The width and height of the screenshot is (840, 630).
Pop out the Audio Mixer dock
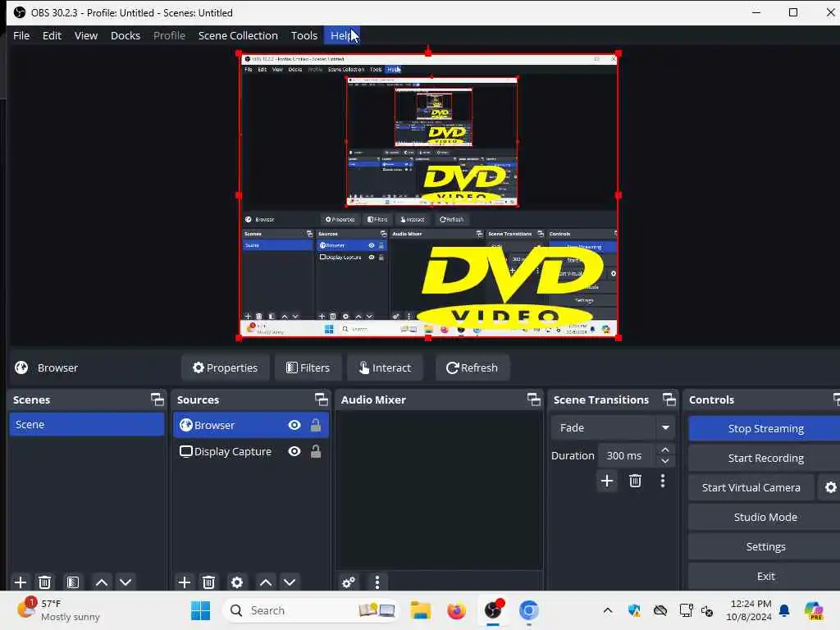[x=533, y=399]
